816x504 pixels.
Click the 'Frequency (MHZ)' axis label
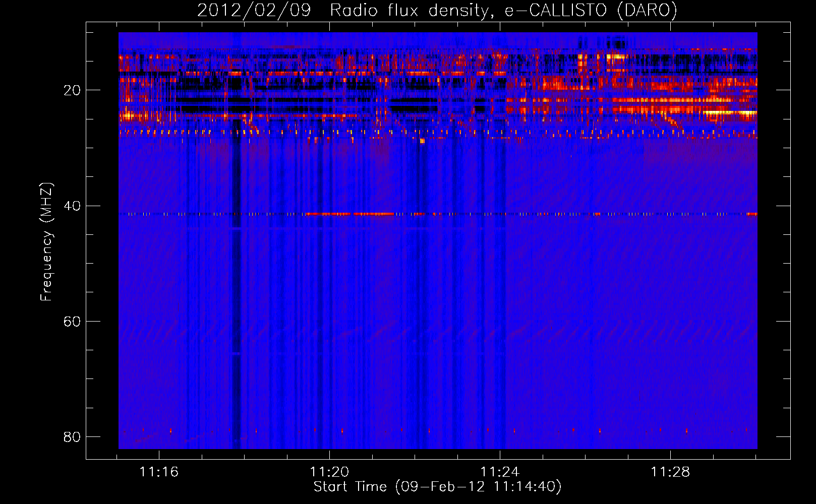(x=46, y=241)
